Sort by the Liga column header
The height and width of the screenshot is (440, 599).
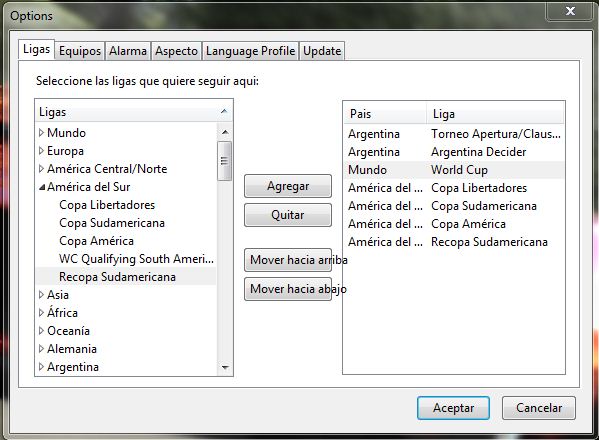pos(495,113)
